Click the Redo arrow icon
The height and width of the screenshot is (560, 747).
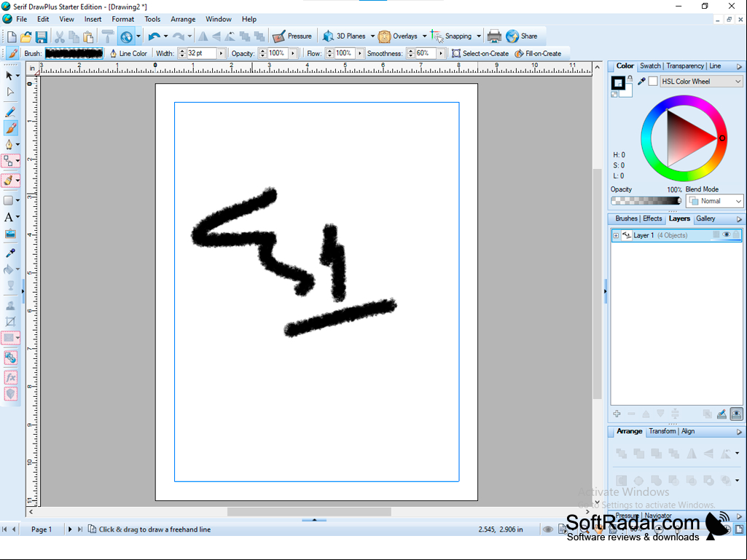(x=178, y=36)
